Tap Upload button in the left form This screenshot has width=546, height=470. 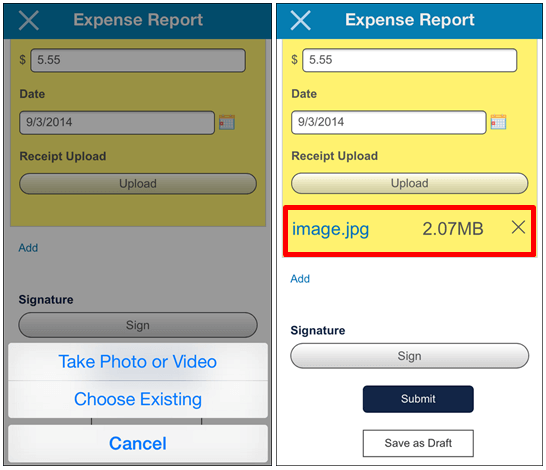pyautogui.click(x=138, y=183)
